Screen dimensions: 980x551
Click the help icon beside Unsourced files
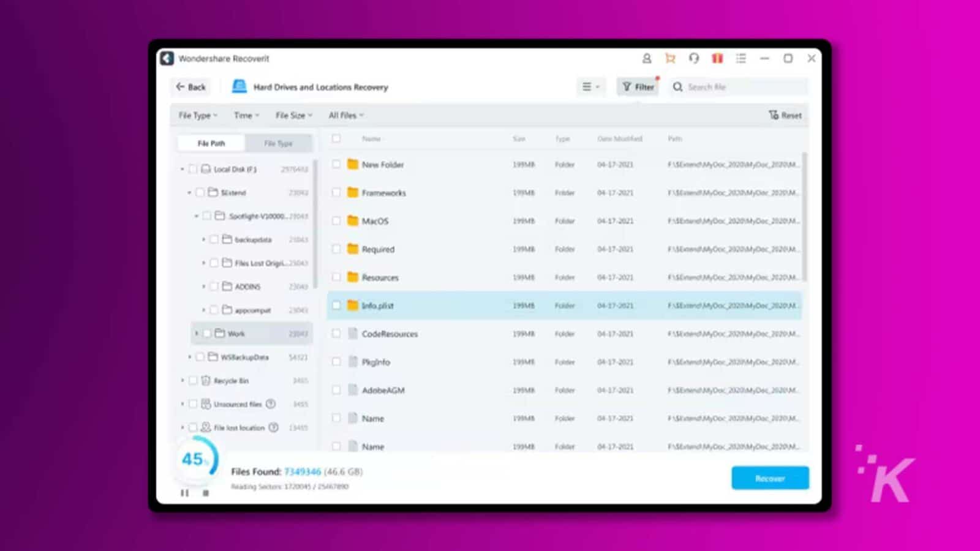(271, 404)
